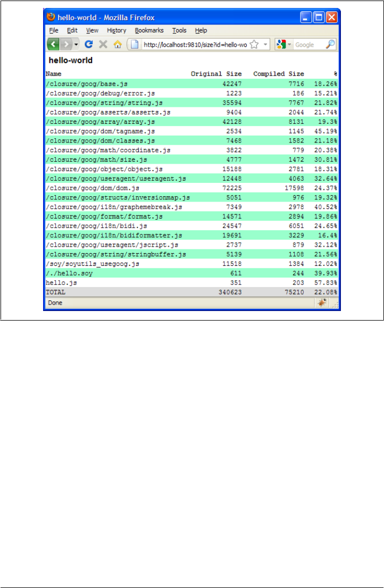Select /closure/goog/format/format.js file name

(104, 216)
